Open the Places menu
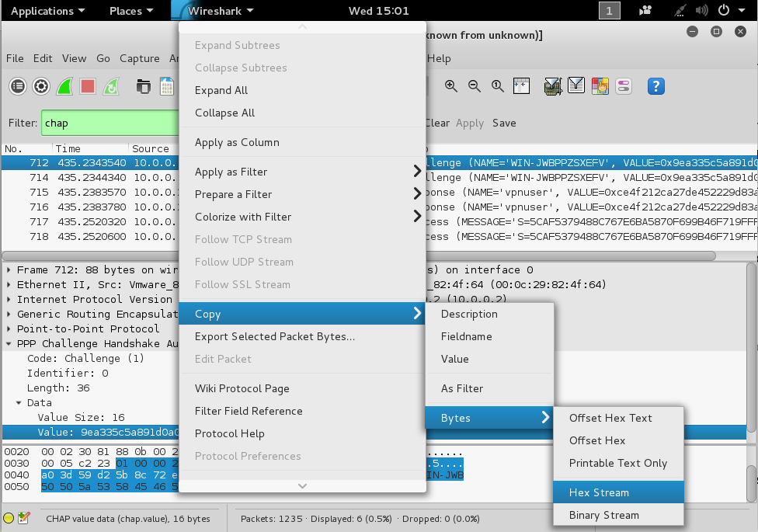This screenshot has height=532, width=758. 131,11
